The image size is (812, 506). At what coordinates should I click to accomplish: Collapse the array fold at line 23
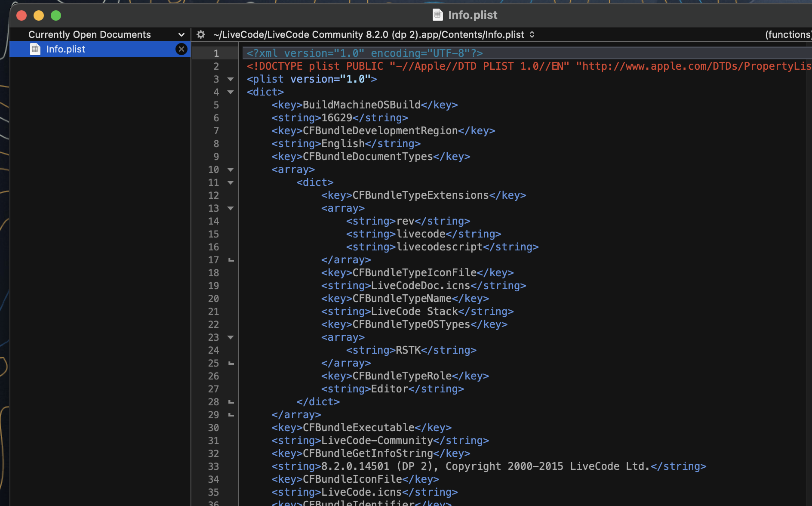231,337
